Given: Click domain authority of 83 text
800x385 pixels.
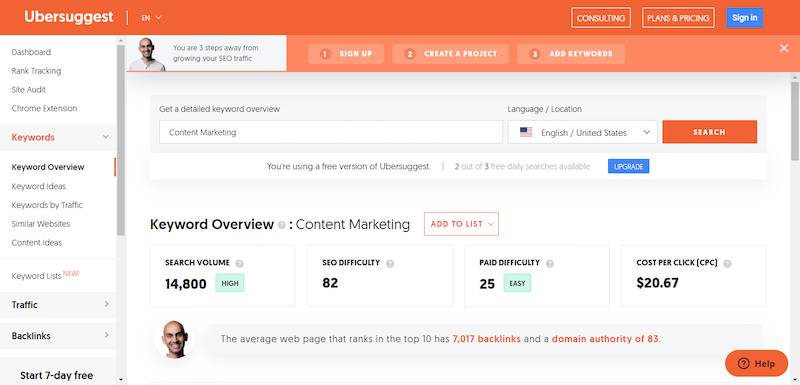Looking at the screenshot, I should (x=605, y=339).
